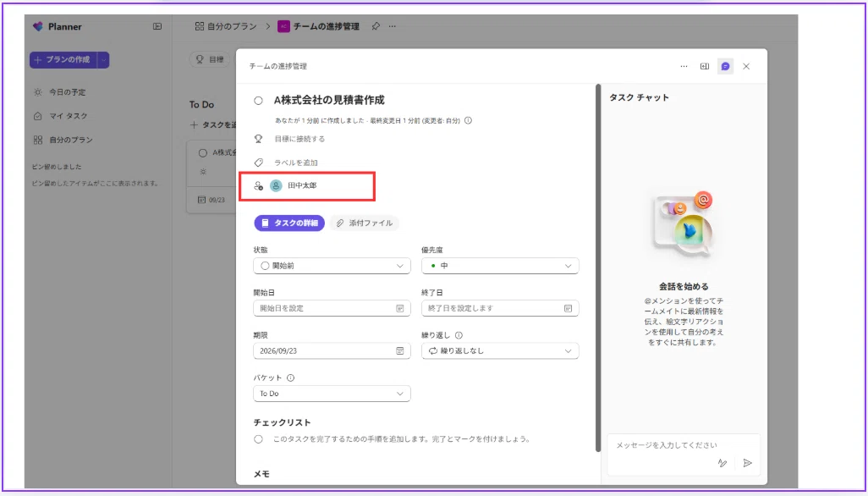Click the チェックリスト heading
This screenshot has width=868, height=496.
283,423
